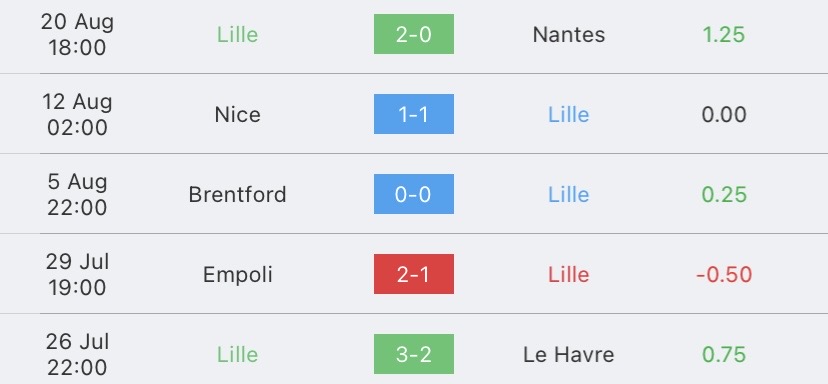Open the Nantes team link
Image resolution: width=828 pixels, height=384 pixels.
(569, 34)
